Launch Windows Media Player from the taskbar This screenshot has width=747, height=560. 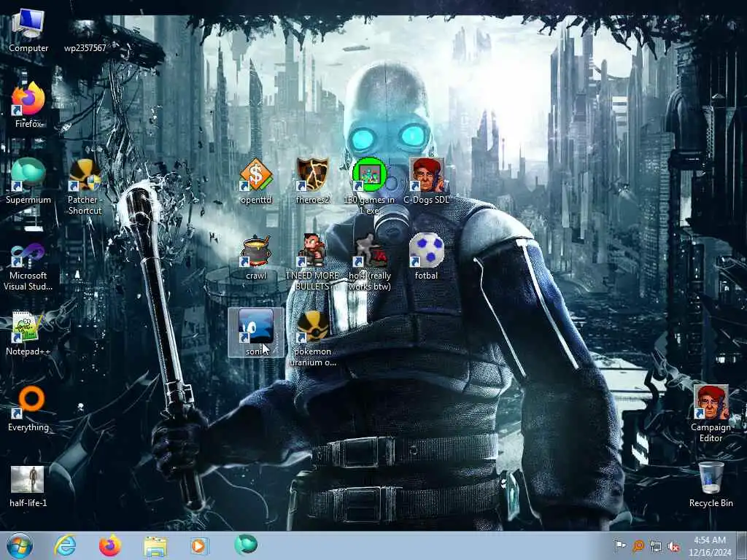click(200, 545)
